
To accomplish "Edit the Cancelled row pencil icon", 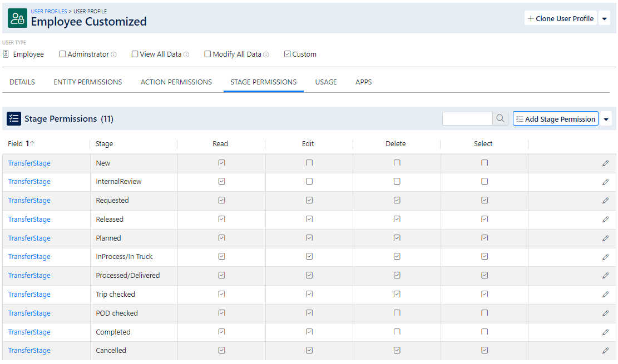I will (x=605, y=350).
